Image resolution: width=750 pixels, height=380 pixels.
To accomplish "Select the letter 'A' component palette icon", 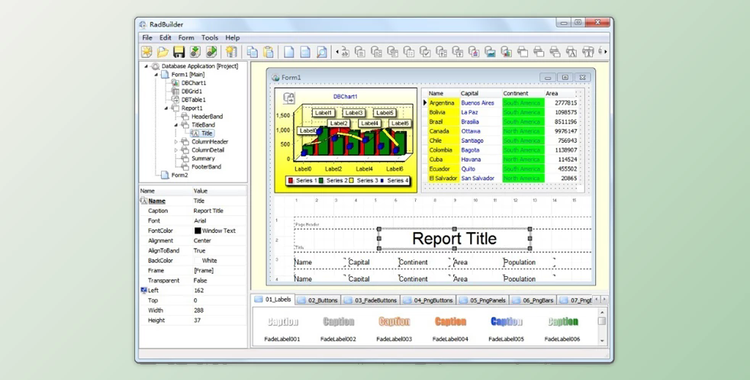I will [571, 52].
